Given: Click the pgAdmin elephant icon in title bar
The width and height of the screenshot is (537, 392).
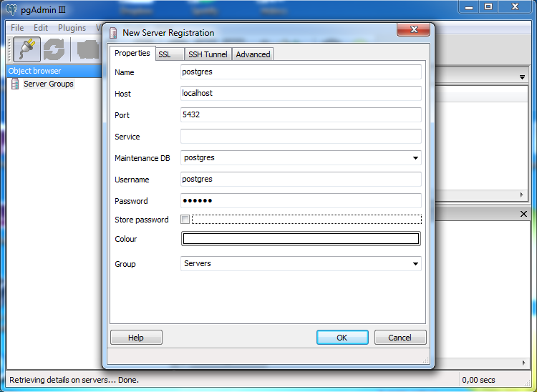Looking at the screenshot, I should 11,9.
